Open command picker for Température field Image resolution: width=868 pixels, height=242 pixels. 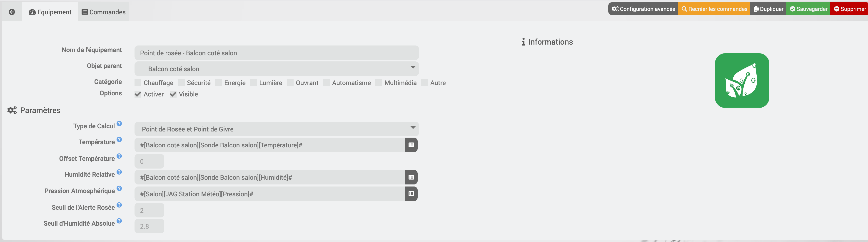point(411,145)
